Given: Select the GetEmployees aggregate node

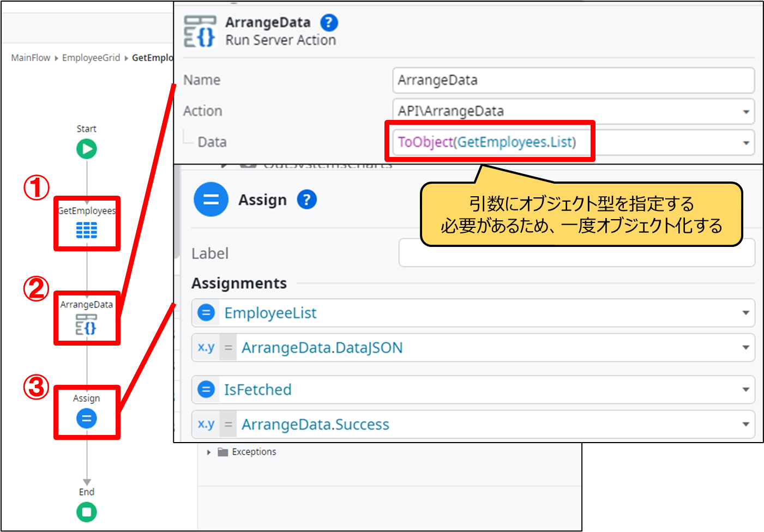Looking at the screenshot, I should point(87,229).
